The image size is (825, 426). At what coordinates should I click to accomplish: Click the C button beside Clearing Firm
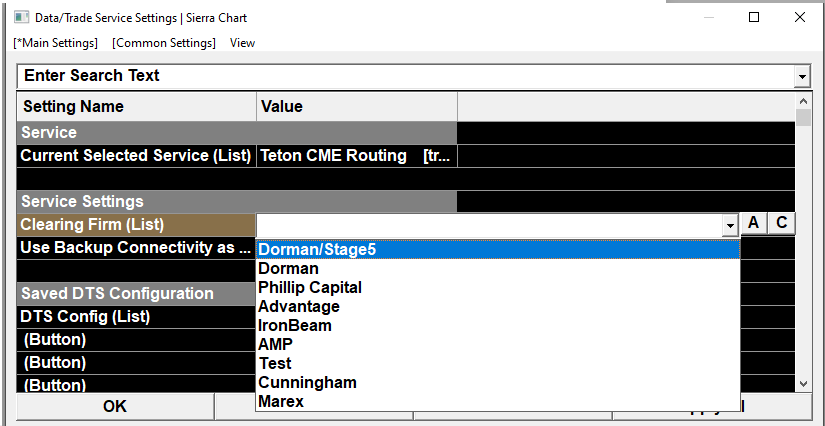(x=781, y=224)
